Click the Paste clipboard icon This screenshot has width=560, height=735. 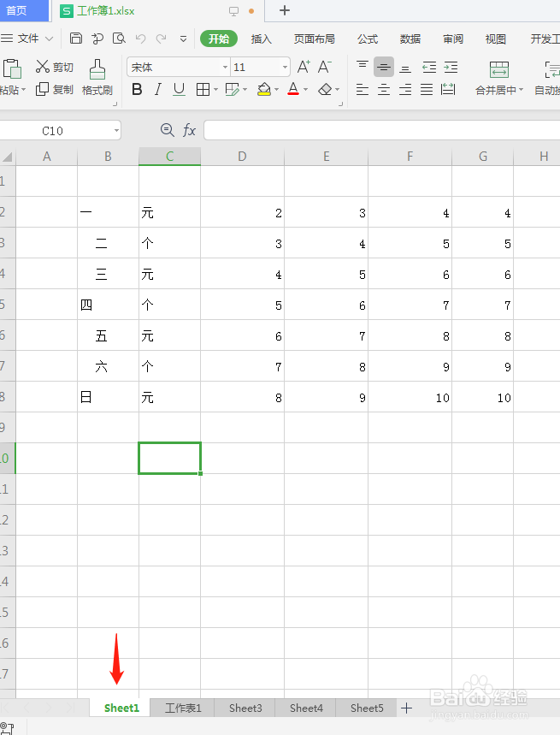12,69
